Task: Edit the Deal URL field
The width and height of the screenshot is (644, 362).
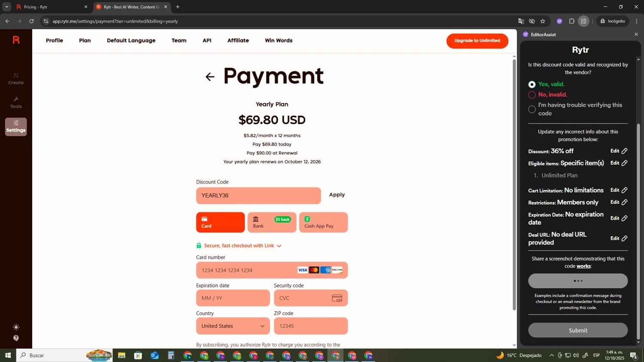Action: point(619,238)
